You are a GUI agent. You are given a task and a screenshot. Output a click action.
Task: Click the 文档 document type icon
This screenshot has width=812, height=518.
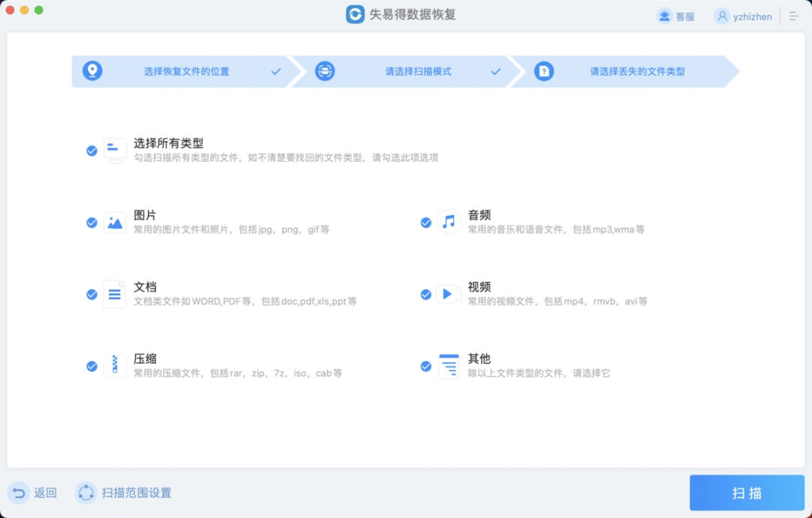(x=114, y=294)
